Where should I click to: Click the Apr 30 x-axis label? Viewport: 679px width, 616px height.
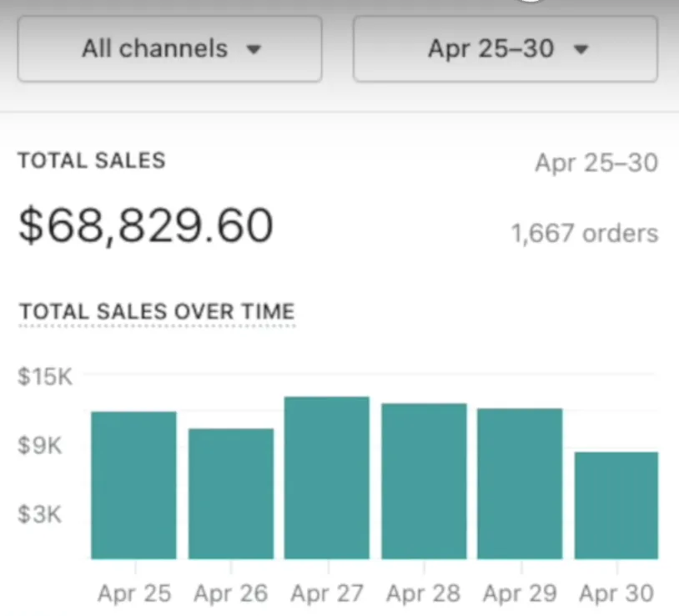click(616, 593)
